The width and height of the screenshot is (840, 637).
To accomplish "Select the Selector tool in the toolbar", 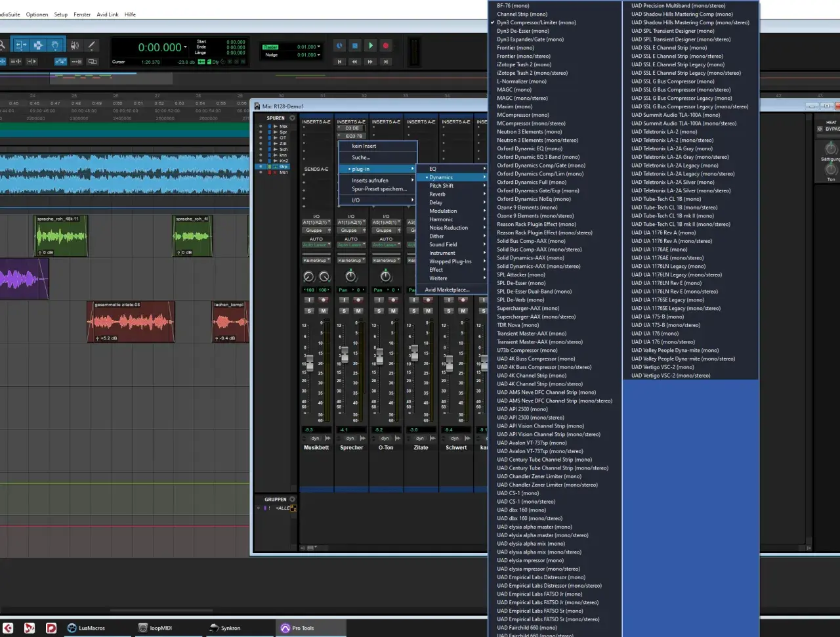I will pos(38,45).
